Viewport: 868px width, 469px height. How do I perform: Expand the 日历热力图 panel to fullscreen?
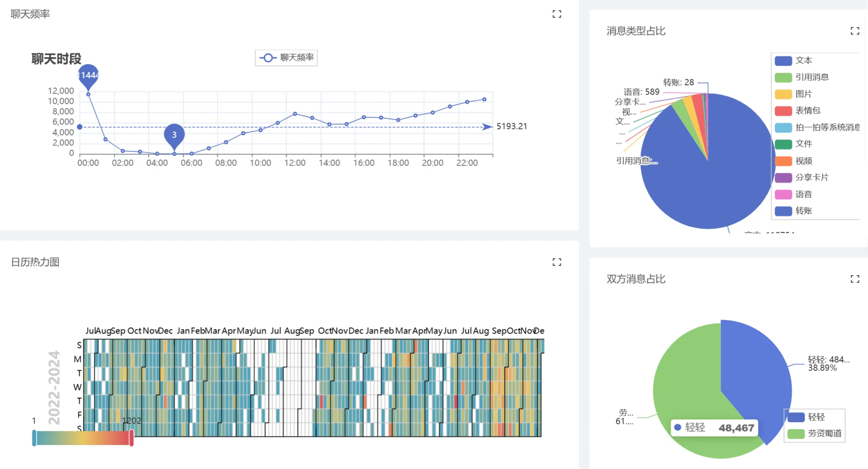click(x=556, y=262)
